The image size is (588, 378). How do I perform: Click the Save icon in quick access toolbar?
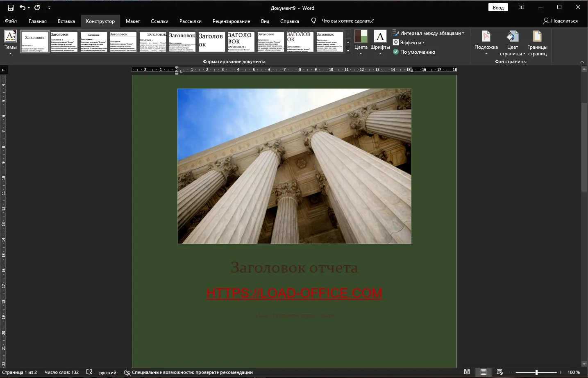click(x=11, y=7)
